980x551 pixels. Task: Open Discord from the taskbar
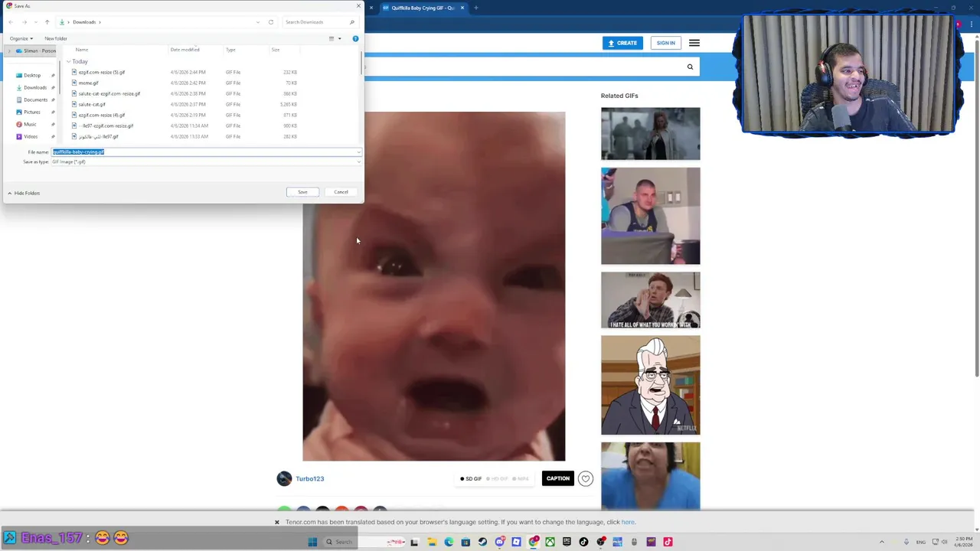click(x=500, y=542)
